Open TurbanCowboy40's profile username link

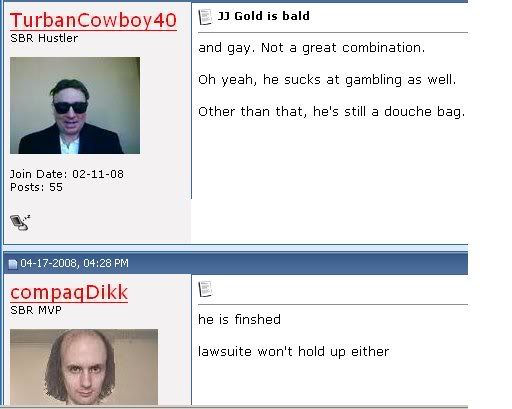tap(93, 21)
